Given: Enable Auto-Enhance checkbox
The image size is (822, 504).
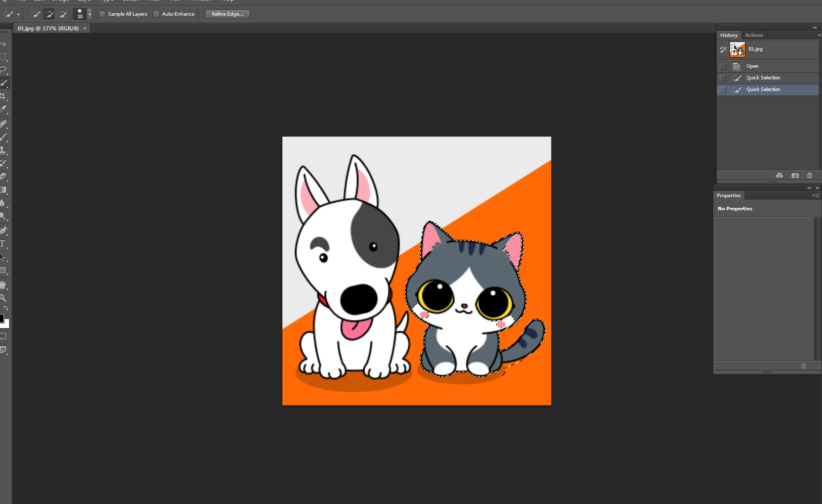Looking at the screenshot, I should click(x=156, y=14).
